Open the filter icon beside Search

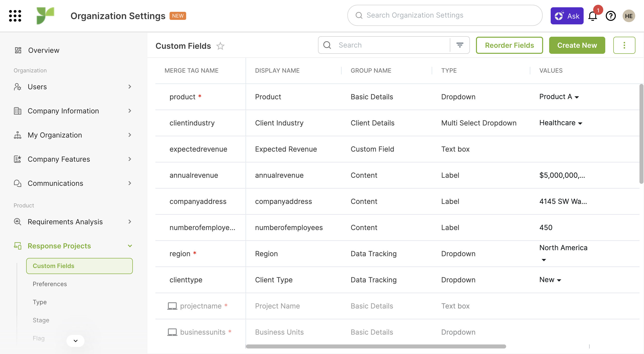460,45
